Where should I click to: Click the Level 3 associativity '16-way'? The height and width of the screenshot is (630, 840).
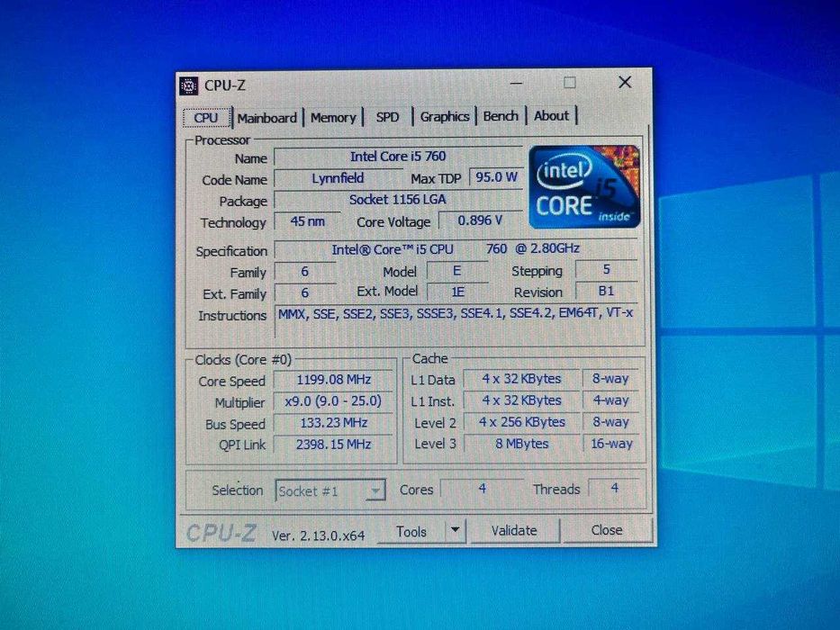pyautogui.click(x=610, y=444)
